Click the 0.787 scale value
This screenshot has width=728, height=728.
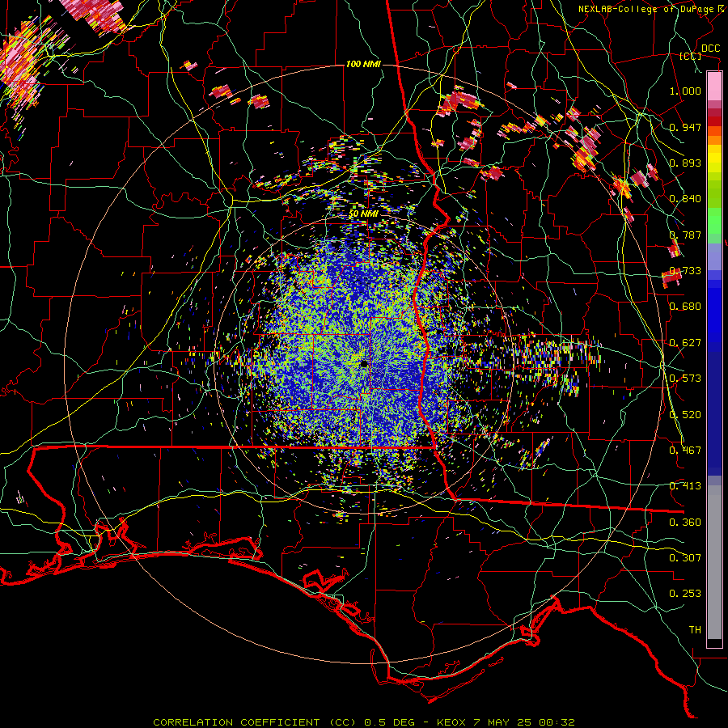click(x=685, y=235)
